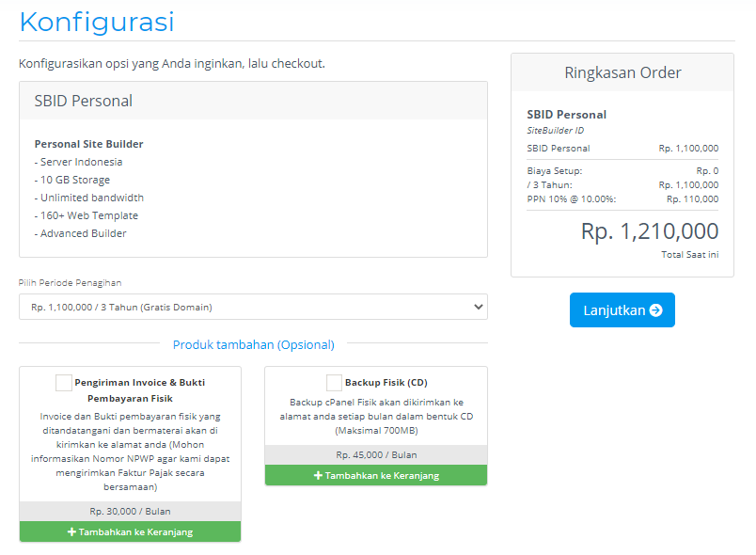Click the Rp. 1,210,000 total amount
Viewport: 756px width, 555px height.
point(649,231)
